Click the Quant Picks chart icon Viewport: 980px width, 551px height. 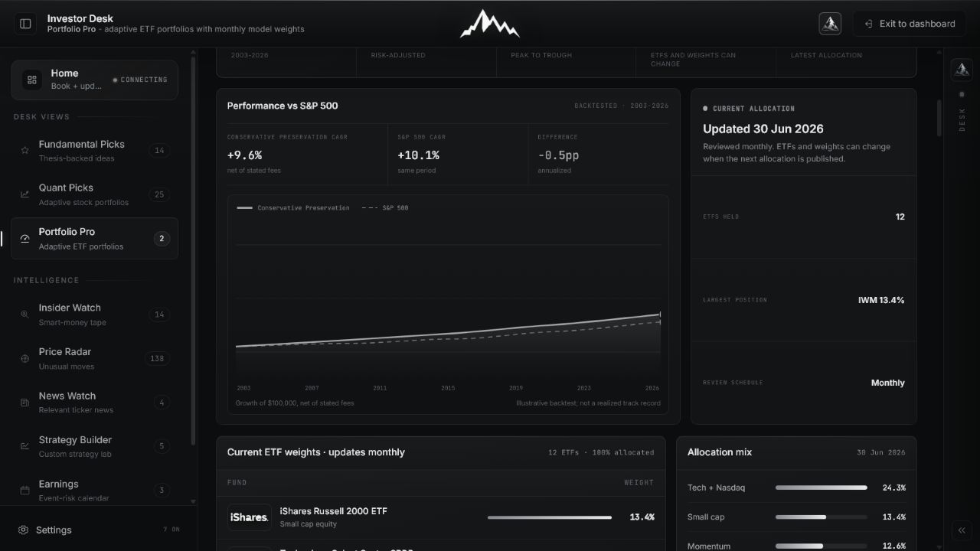[x=24, y=194]
